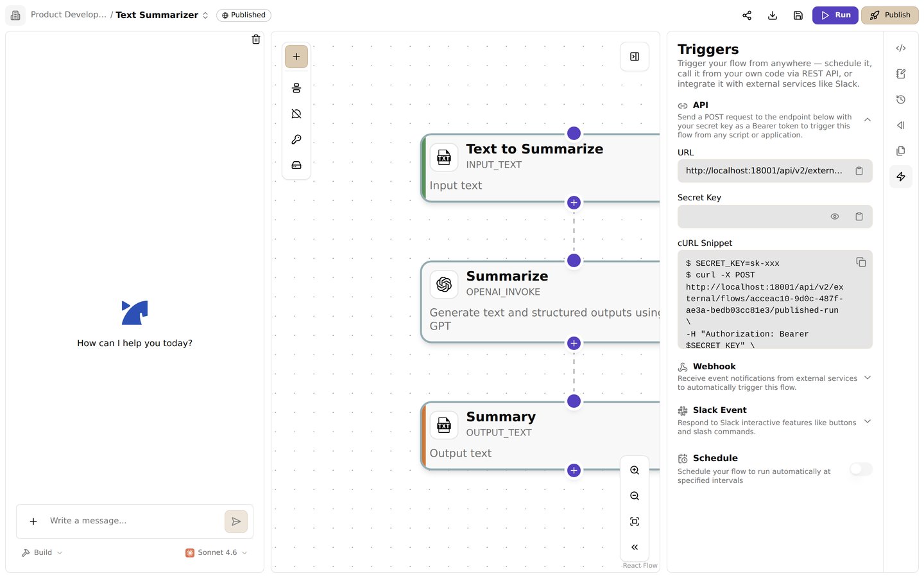Expand the Webhook trigger section
924x578 pixels.
click(868, 378)
